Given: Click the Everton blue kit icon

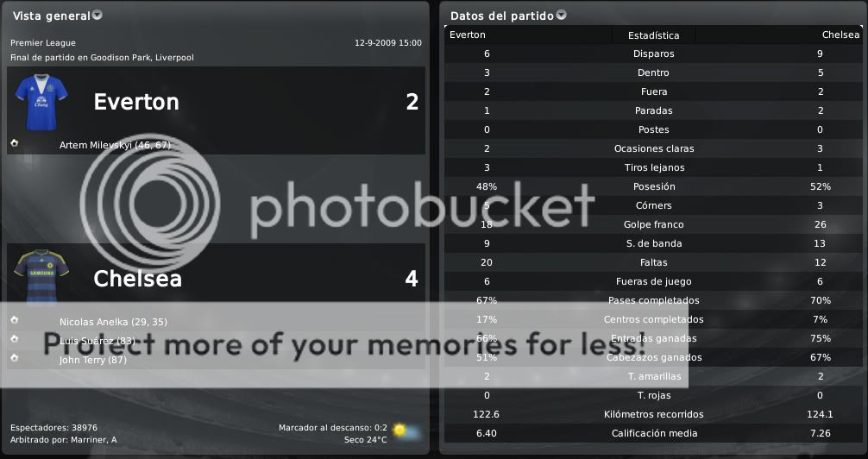Looking at the screenshot, I should coord(41,102).
